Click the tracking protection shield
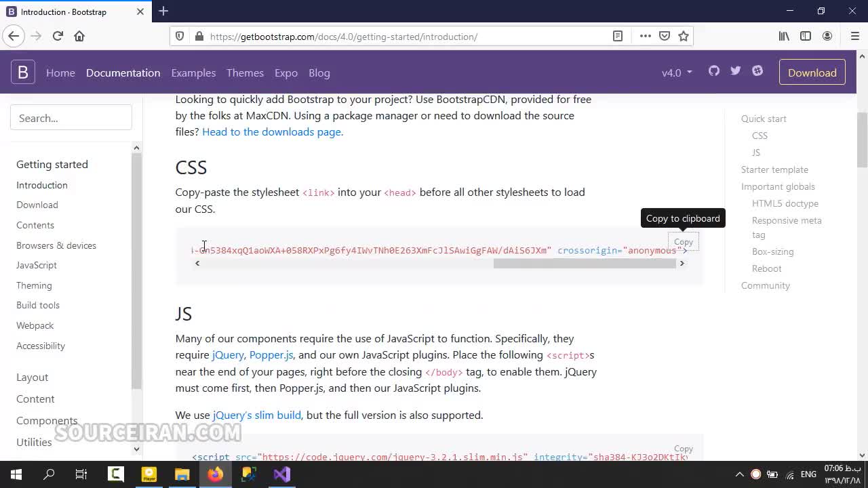 click(x=178, y=36)
